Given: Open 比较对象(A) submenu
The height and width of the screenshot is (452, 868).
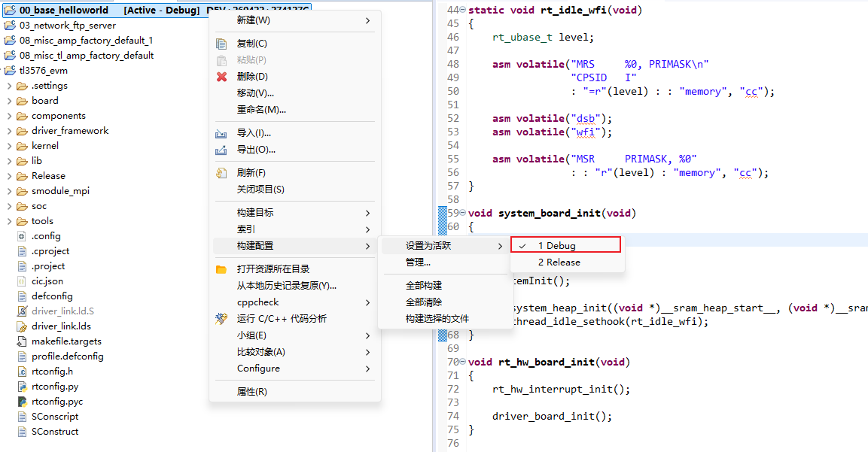Looking at the screenshot, I should 295,352.
